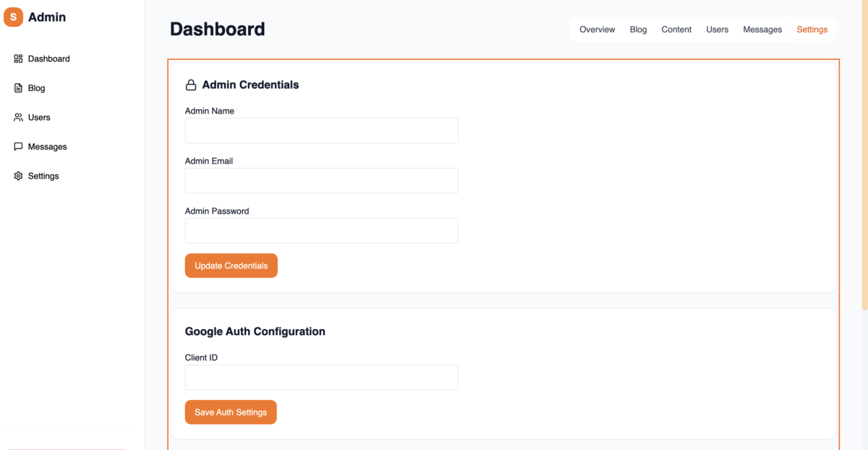Click the highlighted Settings tab

[812, 29]
